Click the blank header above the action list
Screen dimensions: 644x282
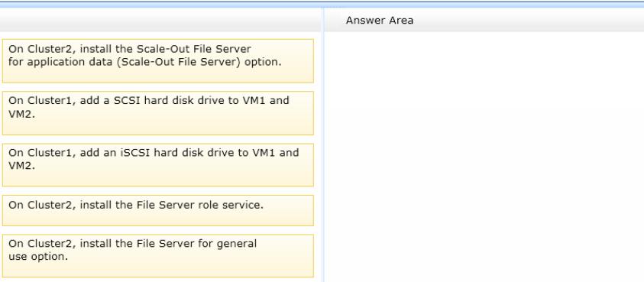[x=160, y=20]
